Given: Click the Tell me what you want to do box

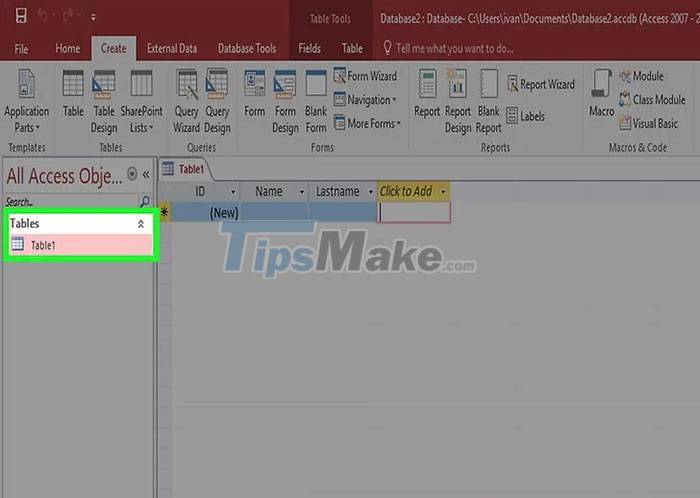Looking at the screenshot, I should [449, 48].
